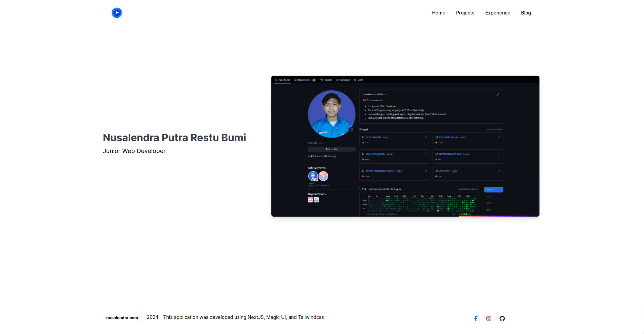Select the YOLO achievement badge

(323, 176)
